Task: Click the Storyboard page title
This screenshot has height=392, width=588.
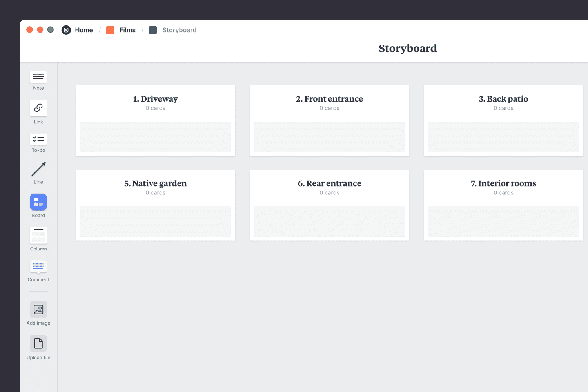Action: (x=408, y=48)
